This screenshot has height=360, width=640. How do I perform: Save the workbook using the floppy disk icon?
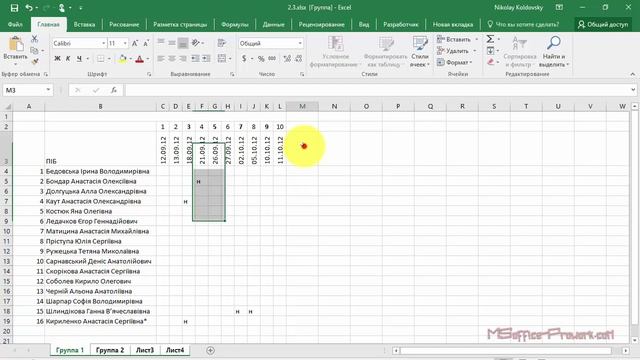click(14, 8)
